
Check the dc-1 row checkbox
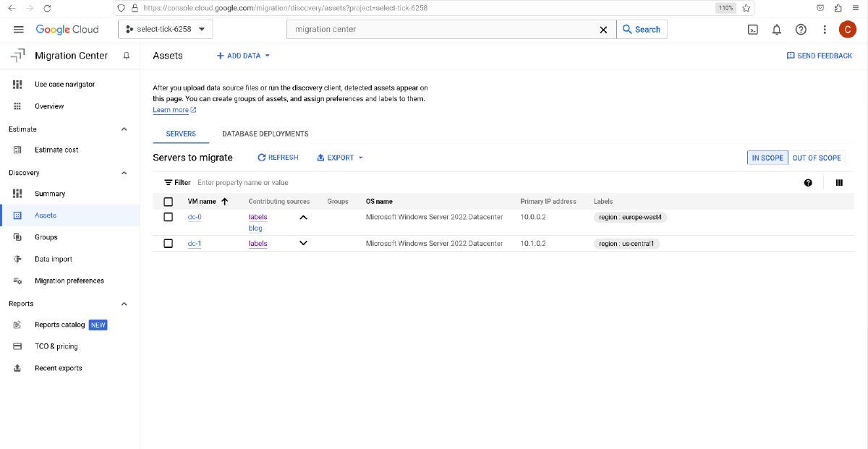tap(169, 243)
